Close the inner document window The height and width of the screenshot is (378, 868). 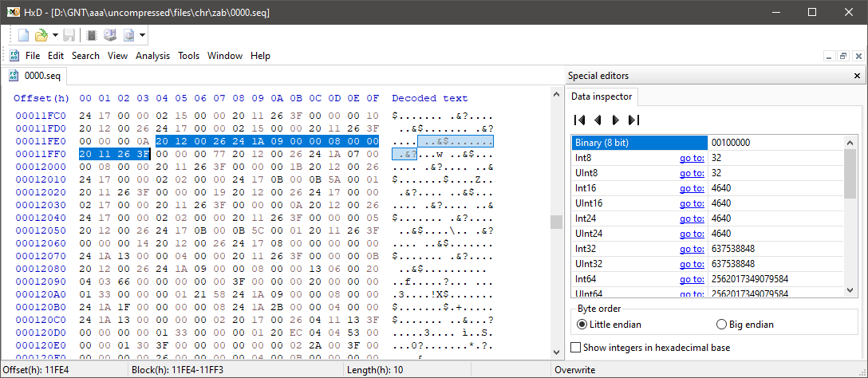858,56
